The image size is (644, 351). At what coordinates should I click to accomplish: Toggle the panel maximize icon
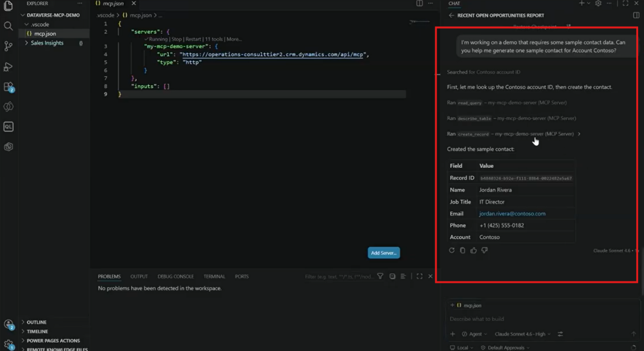pos(419,276)
